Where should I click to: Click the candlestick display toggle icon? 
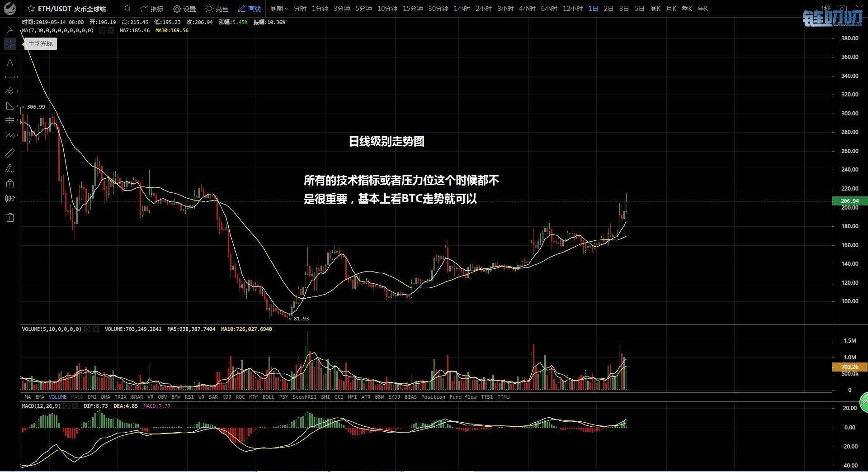pyautogui.click(x=10, y=198)
